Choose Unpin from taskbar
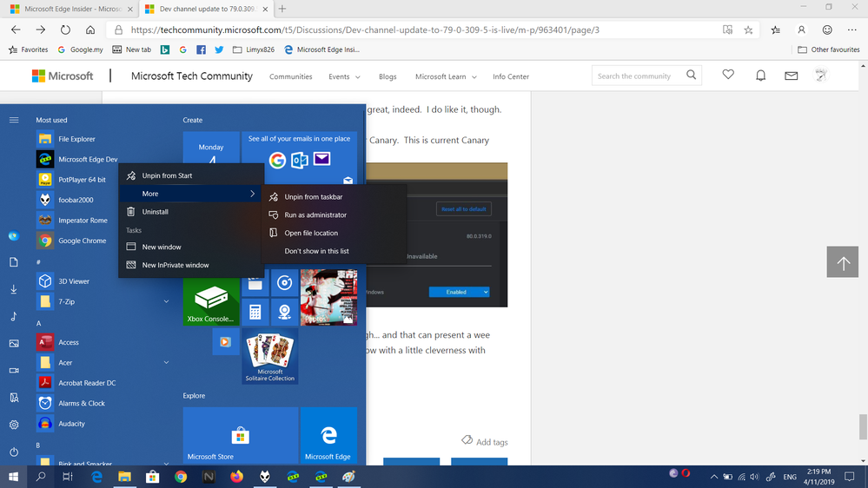Screen dimensions: 868x488 point(334,197)
